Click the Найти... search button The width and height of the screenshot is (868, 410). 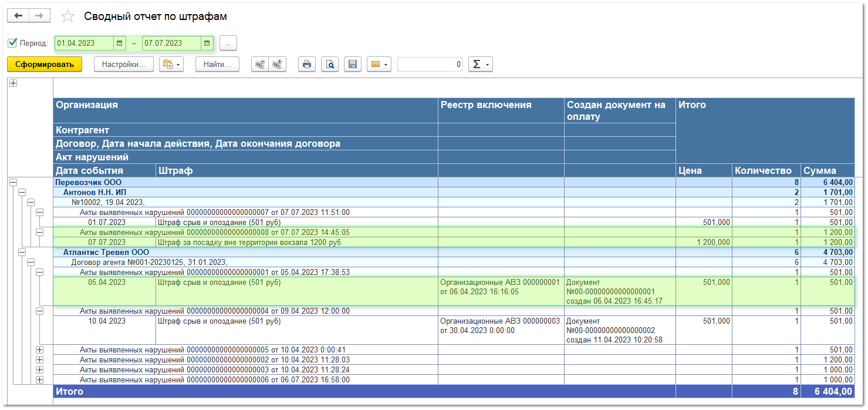tap(217, 65)
